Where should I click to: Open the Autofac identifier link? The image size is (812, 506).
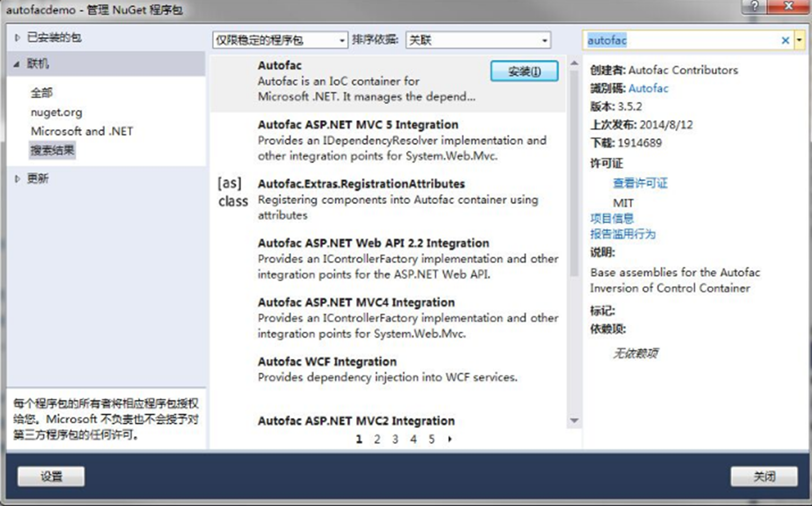coord(648,88)
